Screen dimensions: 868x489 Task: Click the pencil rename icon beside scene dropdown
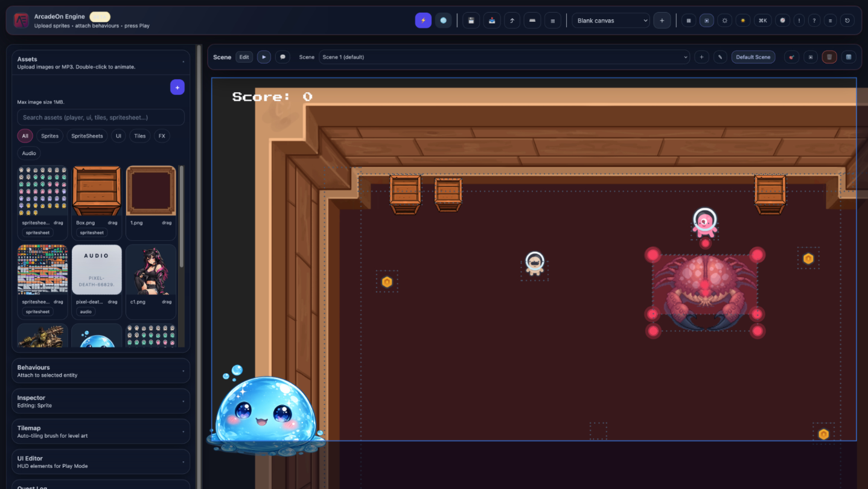[x=720, y=57]
